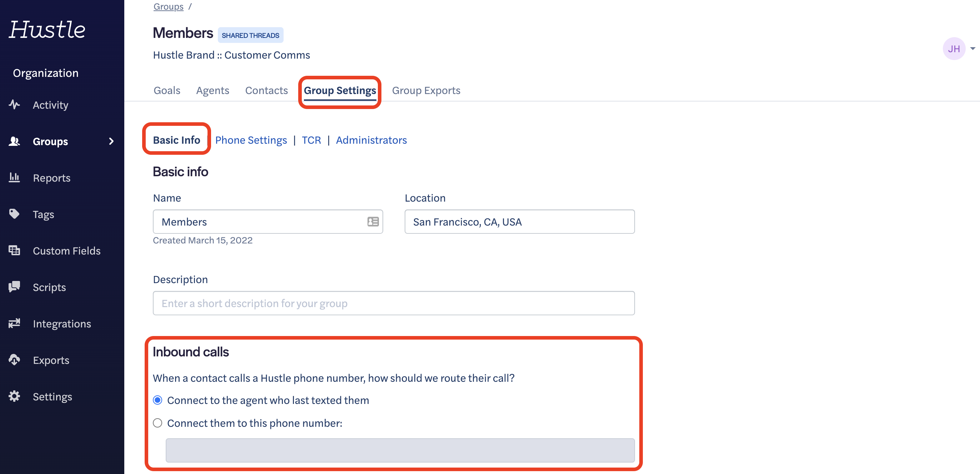This screenshot has width=980, height=474.
Task: Open the Custom Fields table icon
Action: coord(14,251)
